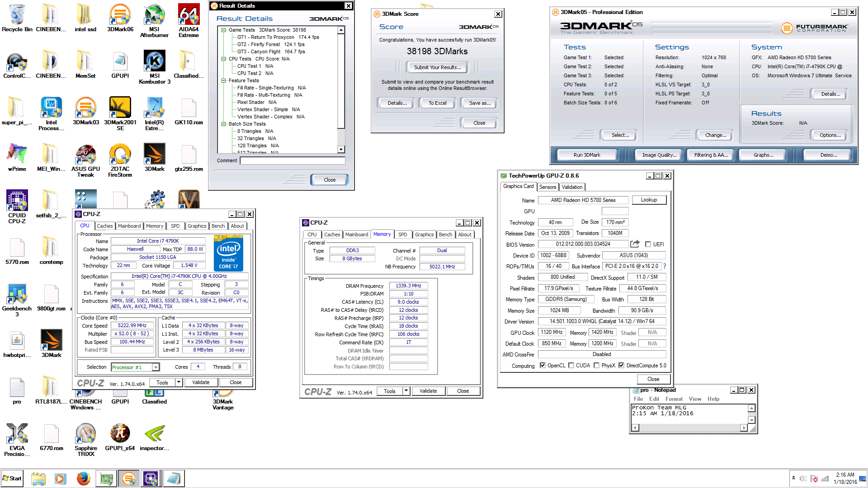This screenshot has width=868, height=488.
Task: Toggle the PhysX checkbox in GPU-Z
Action: (x=596, y=366)
